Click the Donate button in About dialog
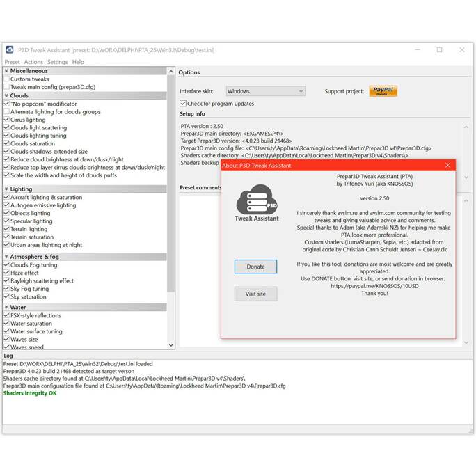The image size is (476, 476). pyautogui.click(x=255, y=267)
